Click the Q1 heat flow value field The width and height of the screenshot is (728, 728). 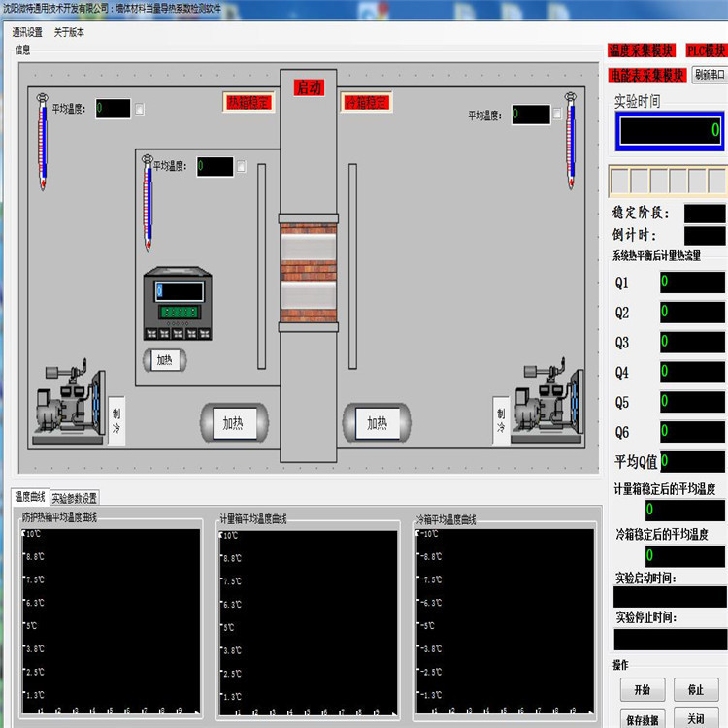pyautogui.click(x=692, y=283)
